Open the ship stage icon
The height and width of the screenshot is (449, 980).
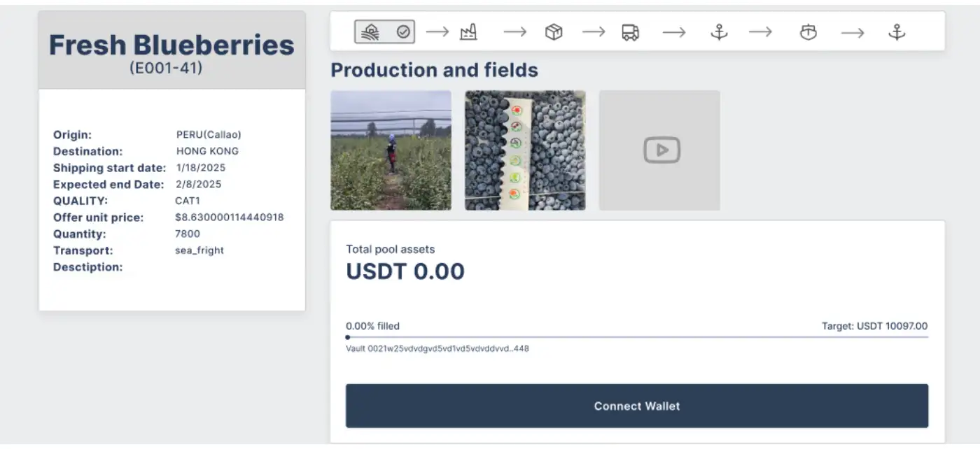tap(808, 32)
